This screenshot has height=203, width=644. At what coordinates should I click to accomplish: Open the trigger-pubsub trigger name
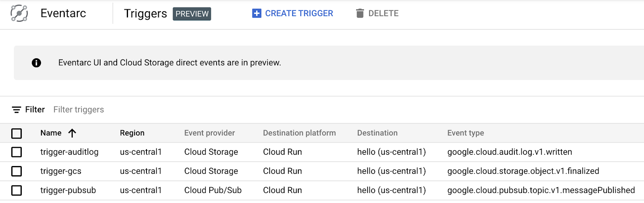(68, 191)
